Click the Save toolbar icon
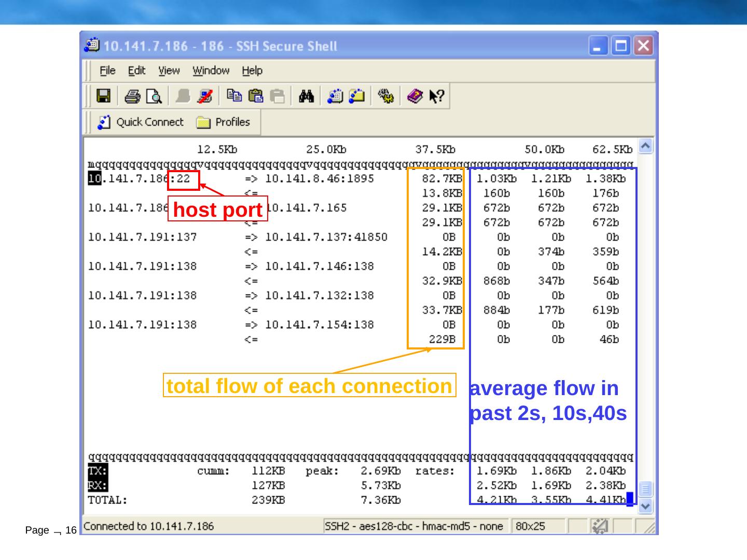 coord(104,96)
